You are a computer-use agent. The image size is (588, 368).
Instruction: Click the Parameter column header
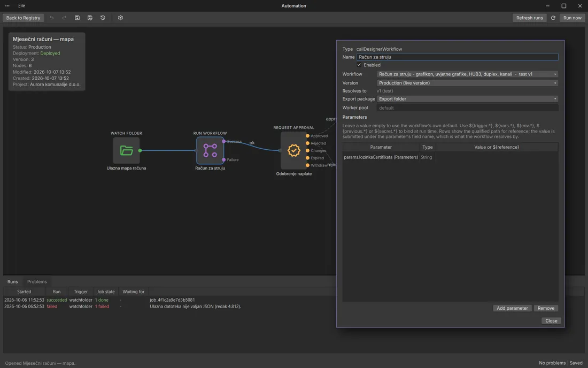381,147
